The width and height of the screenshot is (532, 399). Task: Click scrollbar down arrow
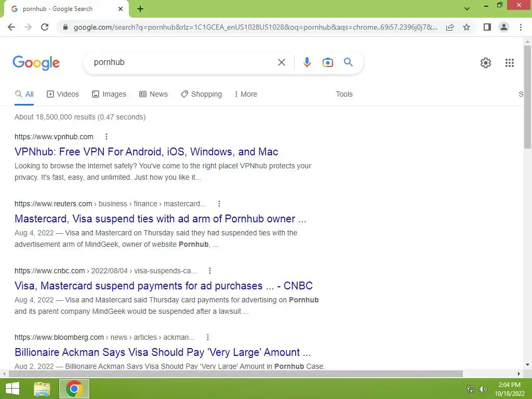[x=527, y=365]
